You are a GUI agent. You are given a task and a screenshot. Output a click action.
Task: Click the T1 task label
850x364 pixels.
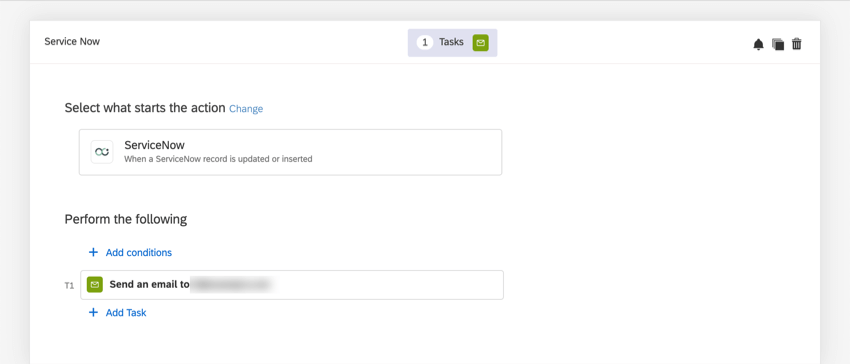69,285
